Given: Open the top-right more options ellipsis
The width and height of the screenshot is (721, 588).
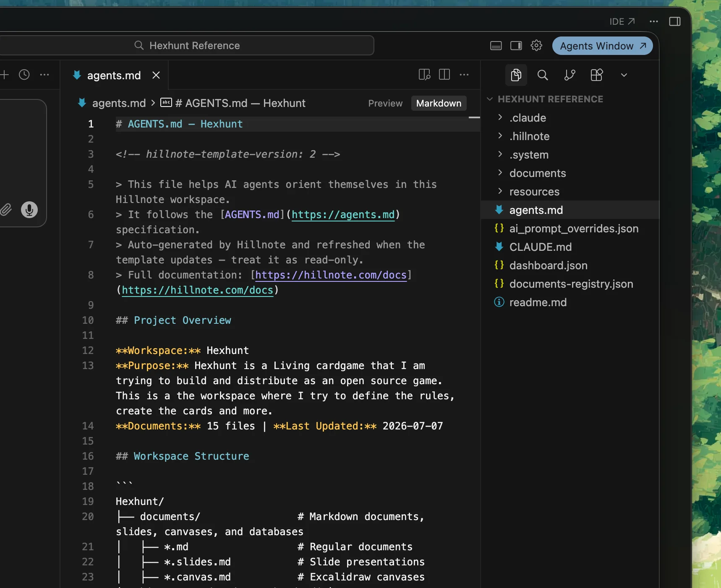Looking at the screenshot, I should tap(654, 21).
